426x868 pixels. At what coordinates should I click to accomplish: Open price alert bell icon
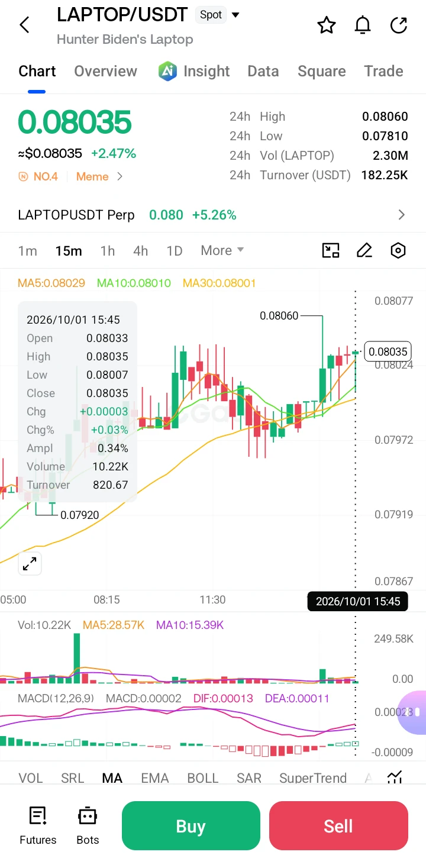click(363, 25)
